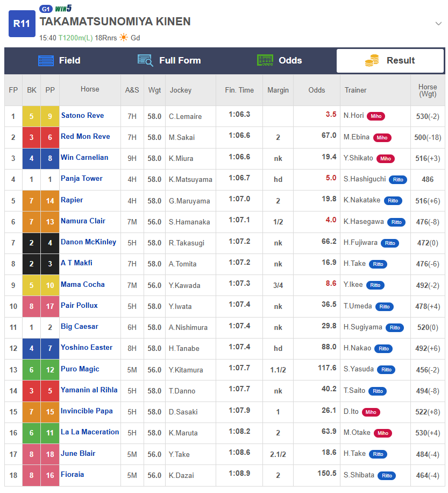This screenshot has width=448, height=493.
Task: Expand the race header chevron
Action: pyautogui.click(x=438, y=24)
